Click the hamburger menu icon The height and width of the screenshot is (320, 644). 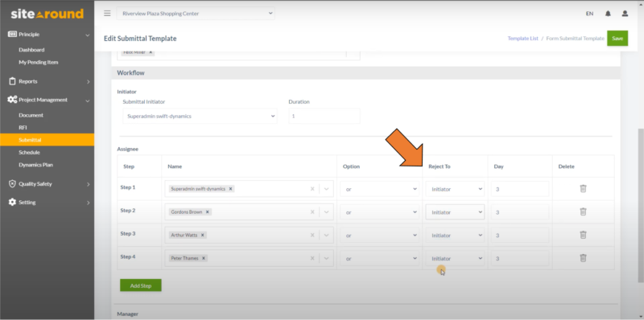[107, 13]
